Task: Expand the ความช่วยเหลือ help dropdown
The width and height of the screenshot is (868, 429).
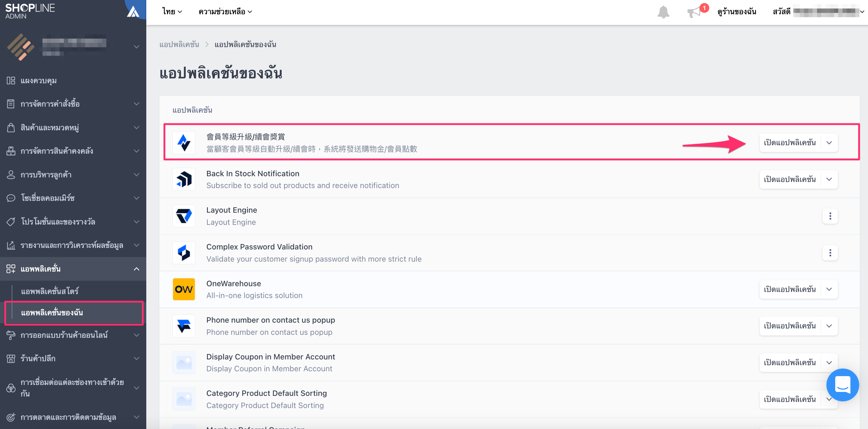Action: pyautogui.click(x=225, y=12)
